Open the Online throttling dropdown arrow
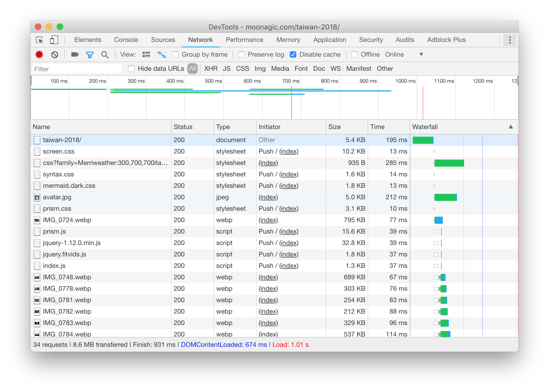 point(421,54)
